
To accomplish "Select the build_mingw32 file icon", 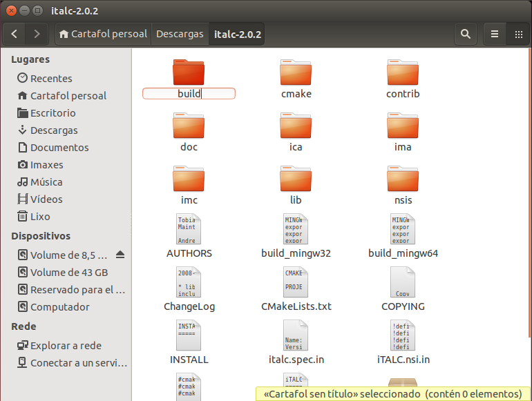I will click(x=296, y=229).
